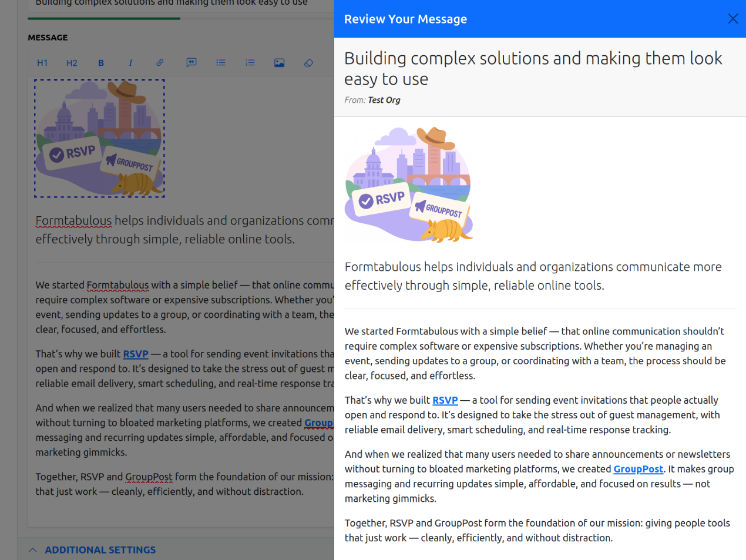Expand the Additional Settings section
This screenshot has height=560, width=746.
pos(92,550)
